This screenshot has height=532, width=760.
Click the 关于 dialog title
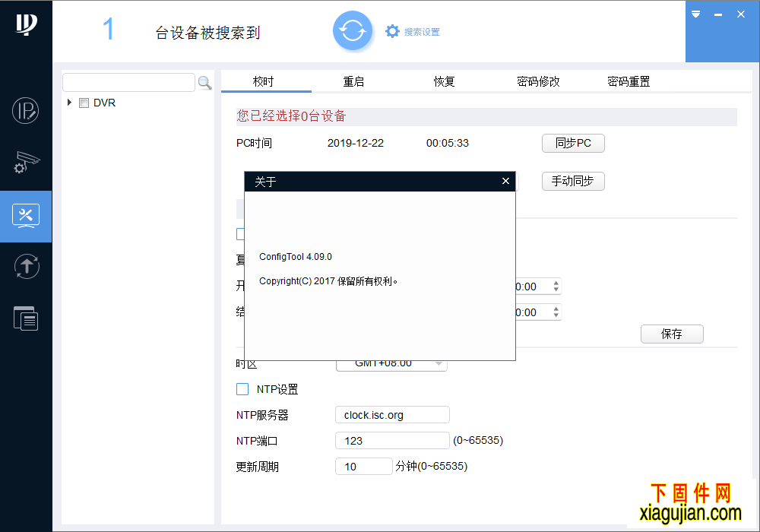[265, 182]
